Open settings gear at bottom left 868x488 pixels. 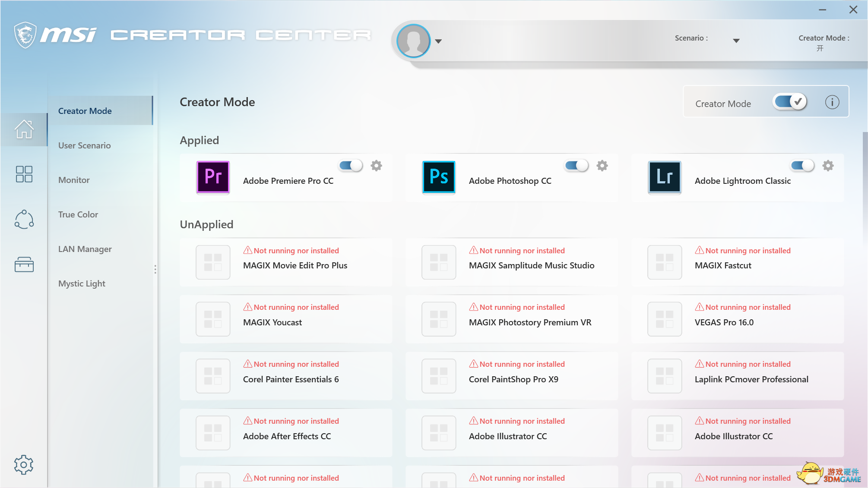[23, 465]
